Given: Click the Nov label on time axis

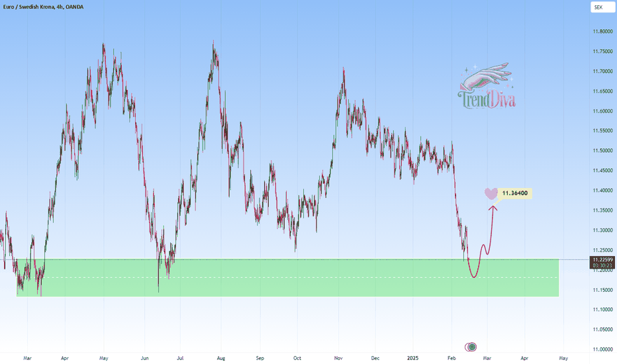Looking at the screenshot, I should (x=338, y=358).
